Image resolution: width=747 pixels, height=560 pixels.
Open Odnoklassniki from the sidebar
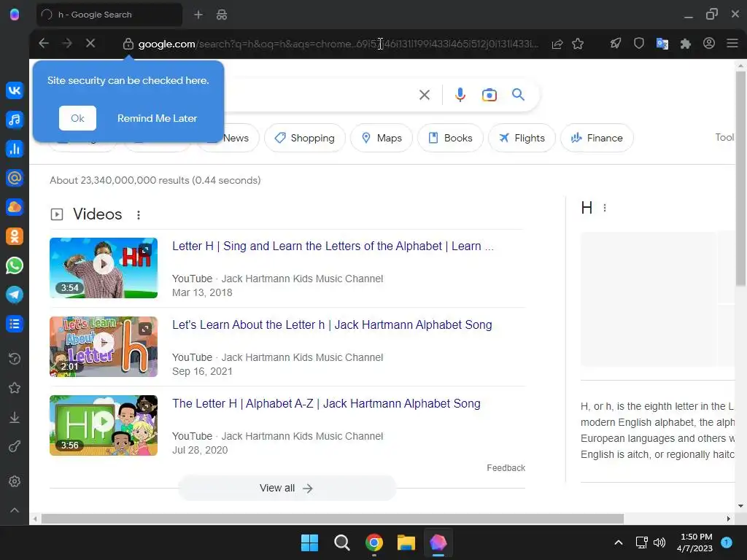[x=15, y=236]
